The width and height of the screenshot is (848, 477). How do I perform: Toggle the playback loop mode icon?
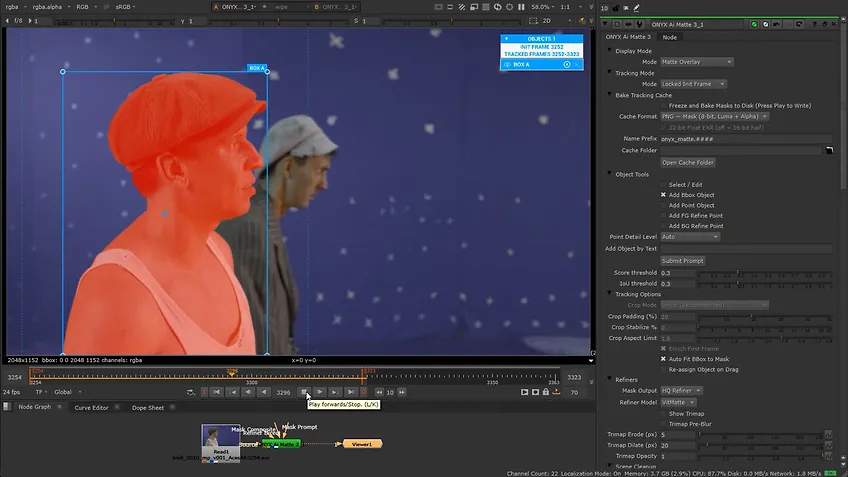pyautogui.click(x=190, y=392)
